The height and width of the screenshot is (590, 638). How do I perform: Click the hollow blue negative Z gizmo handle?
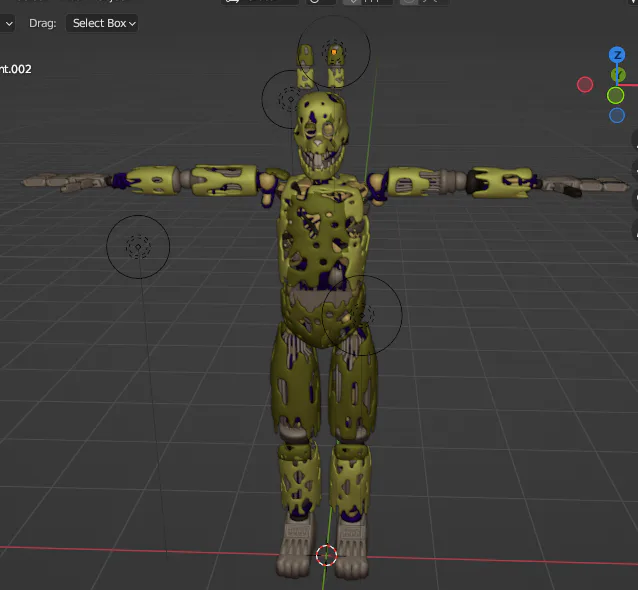click(x=617, y=116)
